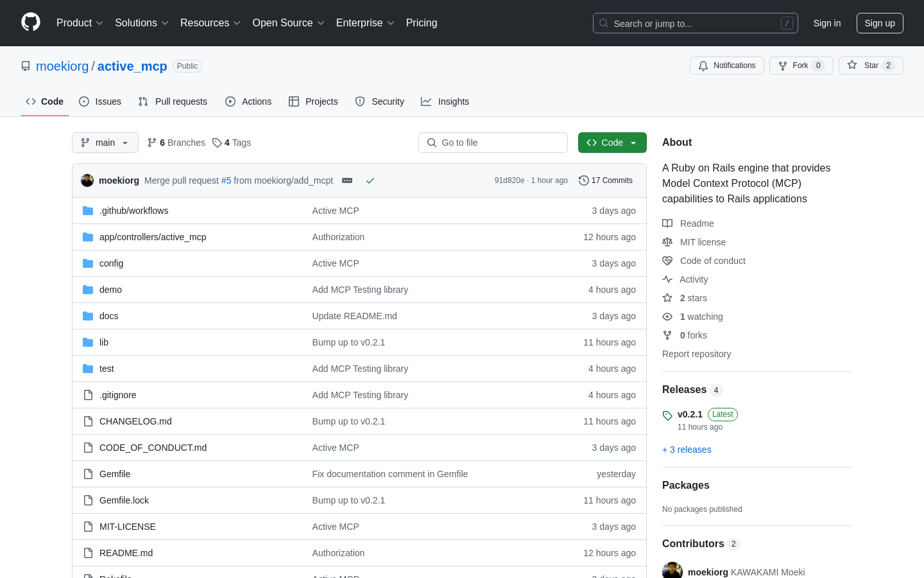Viewport: 924px width, 578px height.
Task: Click the moekiorg owner link in title
Action: click(x=62, y=66)
